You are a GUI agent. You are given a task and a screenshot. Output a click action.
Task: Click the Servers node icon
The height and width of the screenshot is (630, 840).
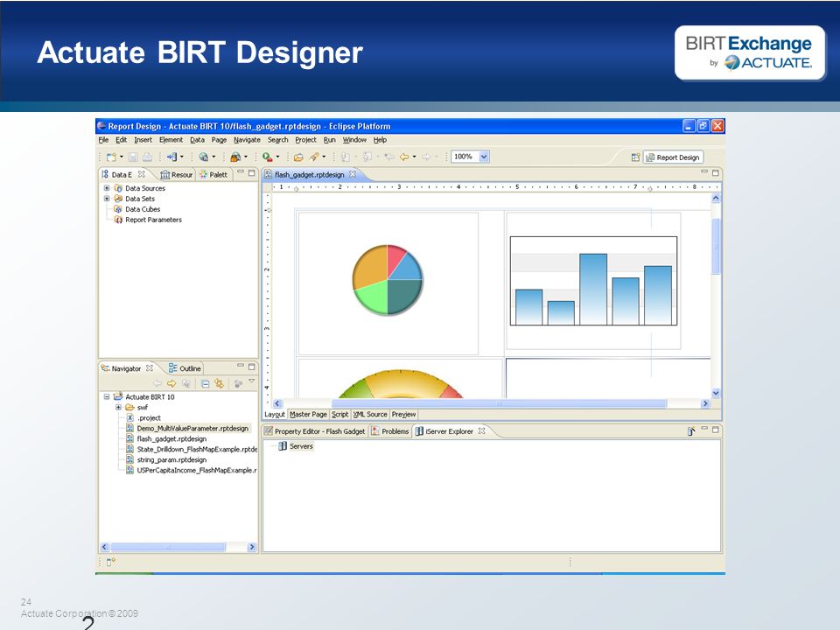coord(283,446)
